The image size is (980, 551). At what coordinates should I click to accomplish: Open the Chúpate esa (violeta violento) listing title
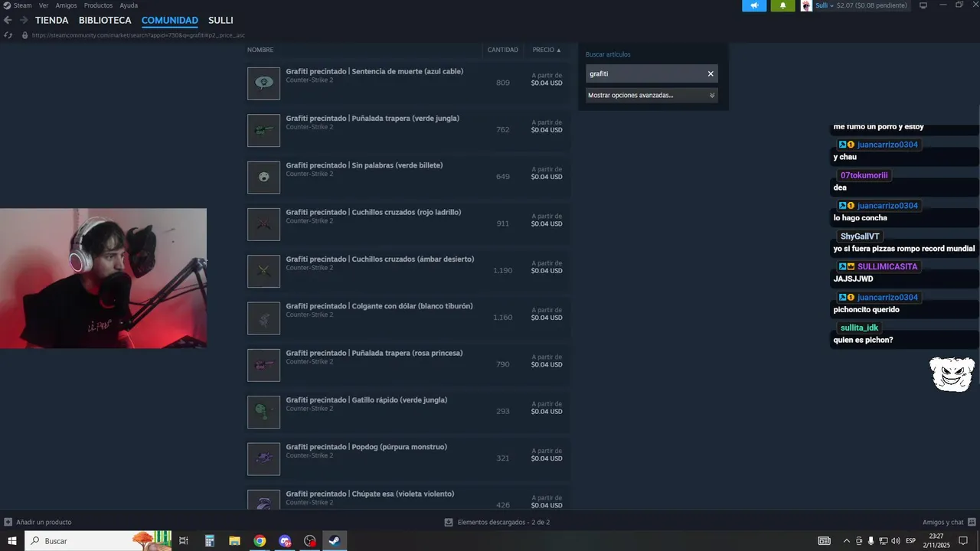coord(370,494)
